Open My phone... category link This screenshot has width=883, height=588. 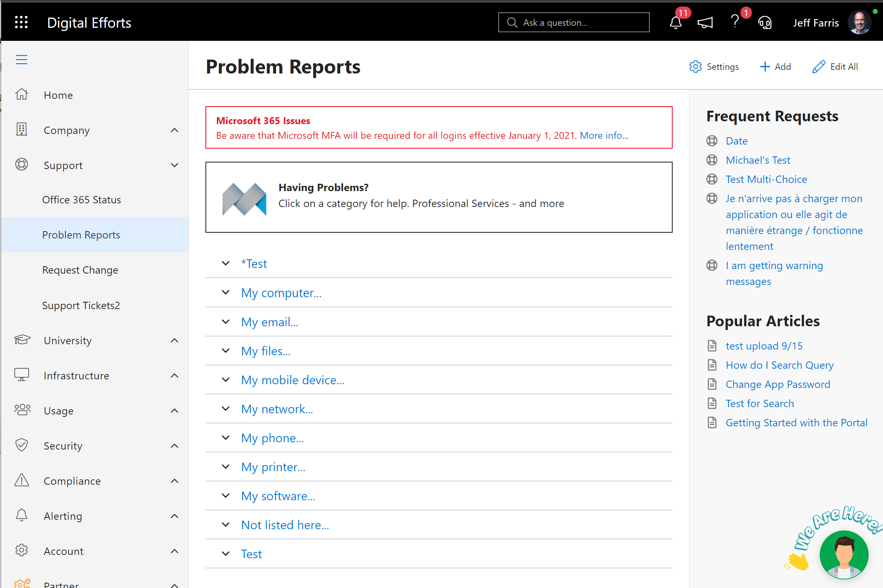(272, 438)
